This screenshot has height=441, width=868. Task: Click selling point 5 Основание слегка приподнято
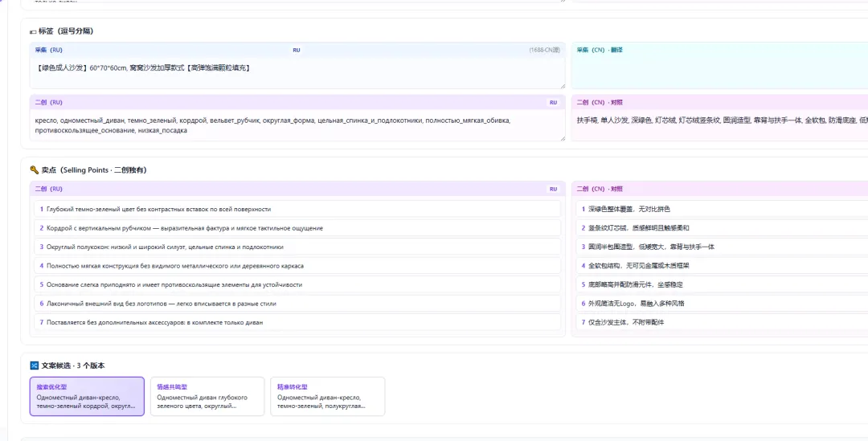point(297,284)
